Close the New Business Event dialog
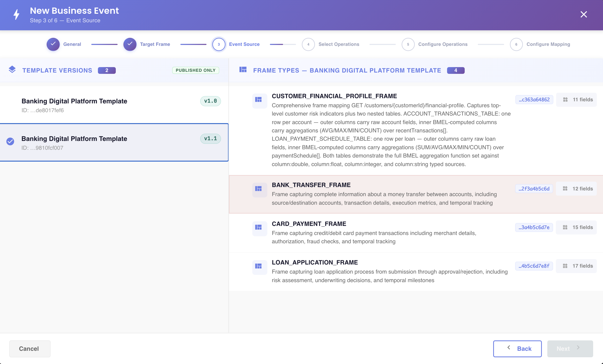Screen dimensions: 603x364 [x=584, y=15]
